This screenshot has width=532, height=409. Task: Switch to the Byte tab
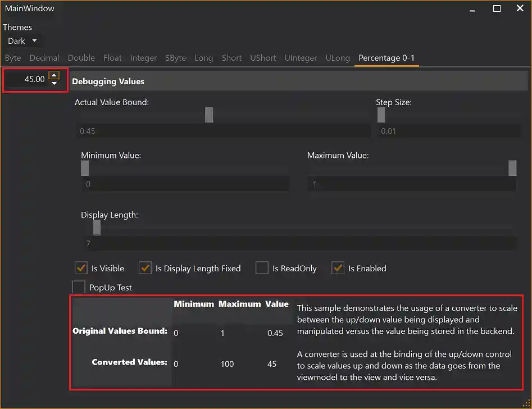pos(12,58)
